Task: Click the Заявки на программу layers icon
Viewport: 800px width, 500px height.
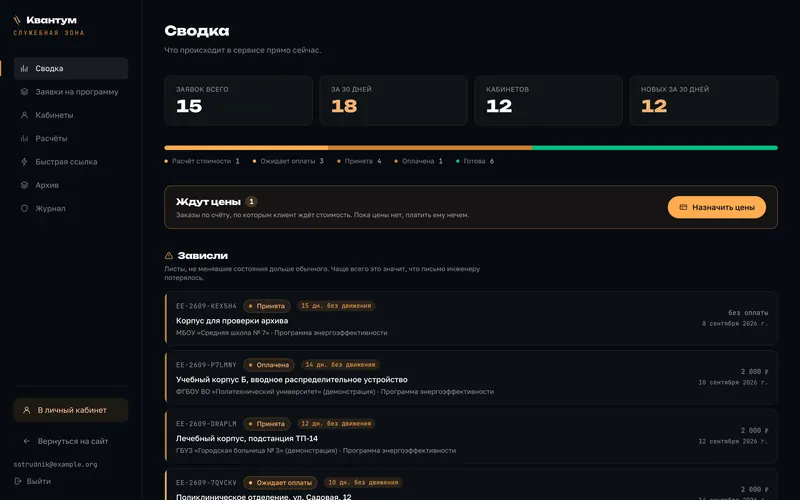Action: tap(24, 92)
